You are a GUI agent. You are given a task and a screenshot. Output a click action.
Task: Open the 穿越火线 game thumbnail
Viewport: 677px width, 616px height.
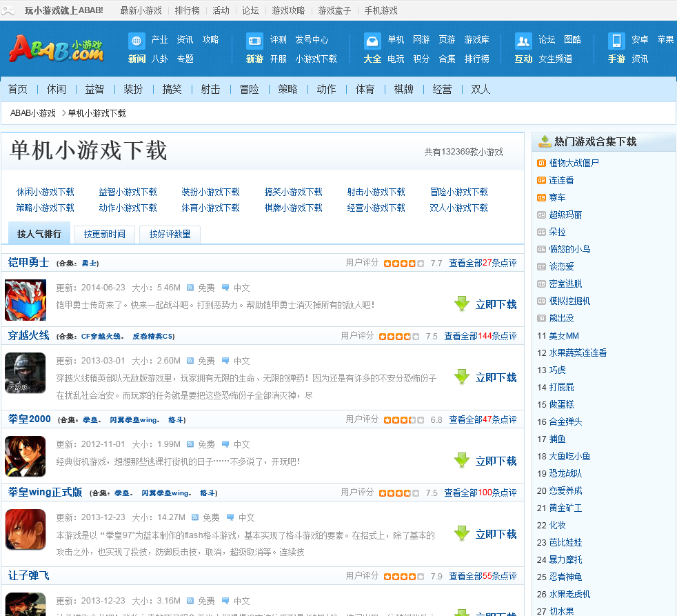[26, 372]
